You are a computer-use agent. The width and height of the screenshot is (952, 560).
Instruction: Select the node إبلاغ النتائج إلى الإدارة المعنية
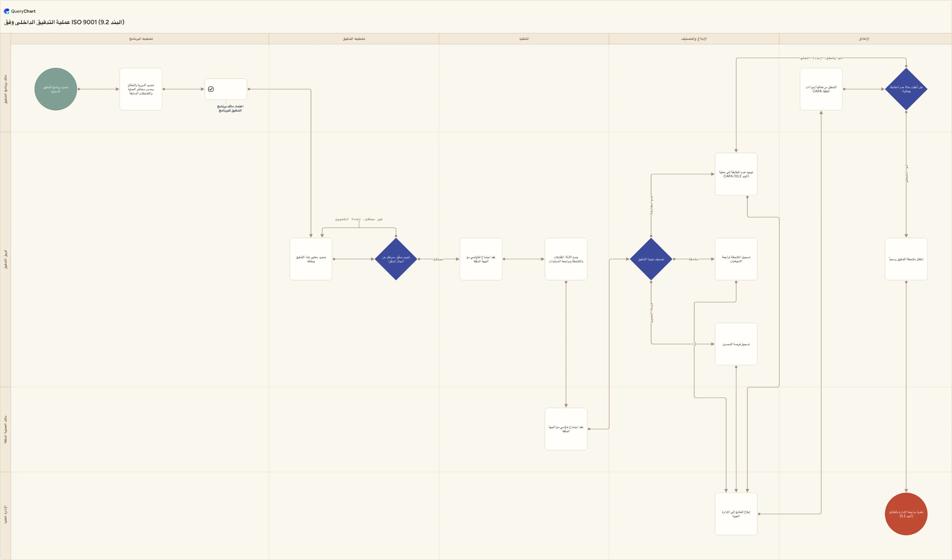point(736,514)
